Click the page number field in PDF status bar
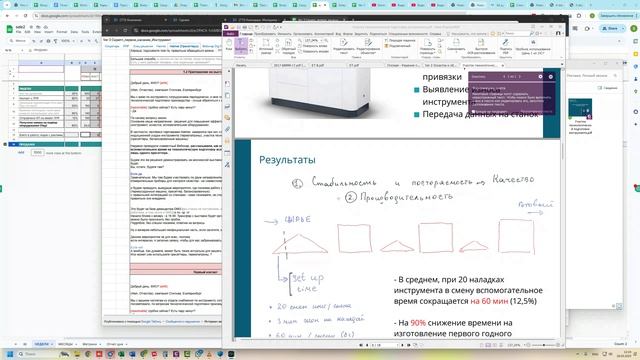The image size is (640, 360). (384, 345)
